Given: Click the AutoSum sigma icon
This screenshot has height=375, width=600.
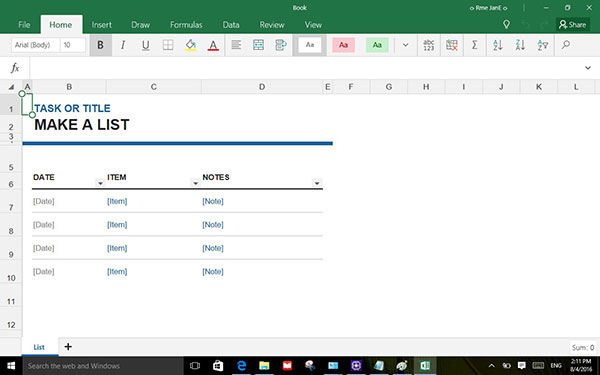Looking at the screenshot, I should (x=474, y=45).
